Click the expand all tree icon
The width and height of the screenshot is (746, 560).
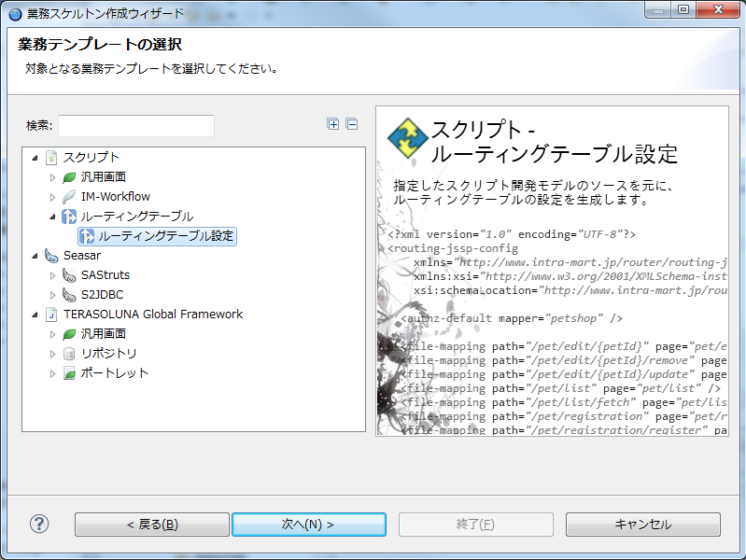(x=333, y=124)
